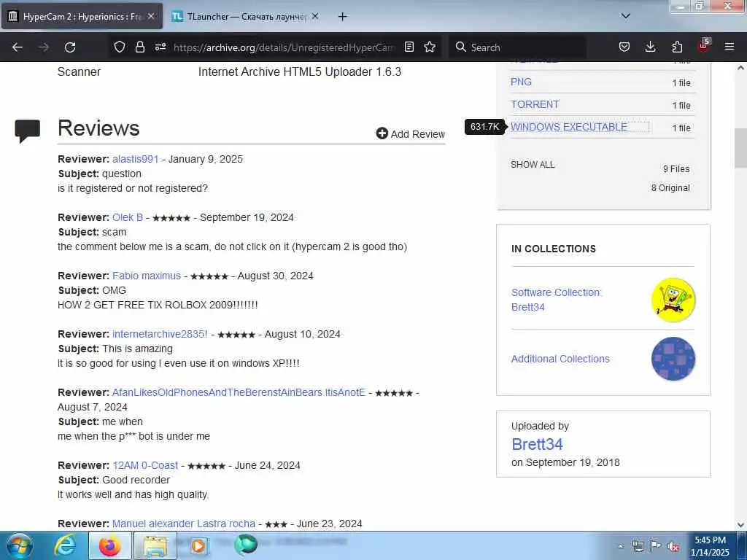Download the PNG file option

521,82
